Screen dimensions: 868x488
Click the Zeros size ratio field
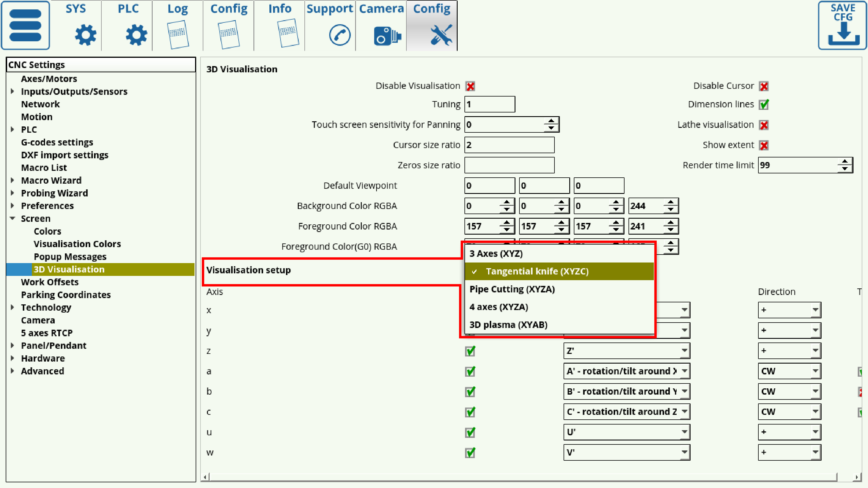click(x=509, y=165)
